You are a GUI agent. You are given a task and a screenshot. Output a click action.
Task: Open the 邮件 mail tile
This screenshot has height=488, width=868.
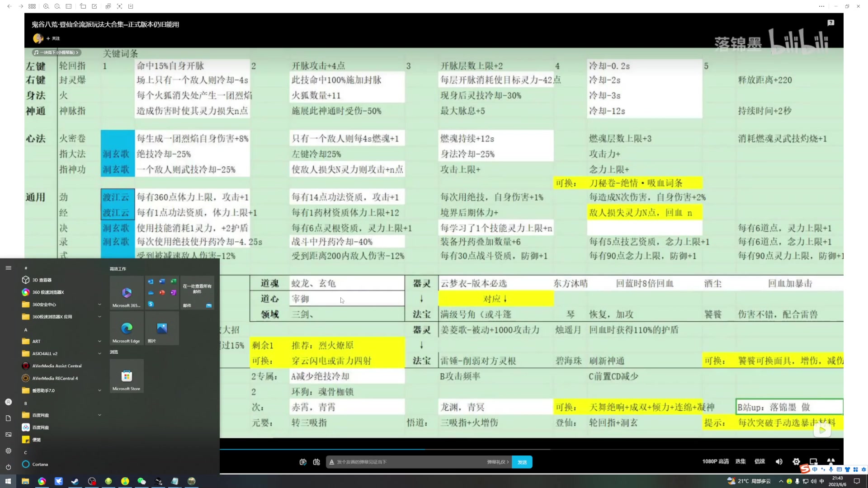point(197,293)
